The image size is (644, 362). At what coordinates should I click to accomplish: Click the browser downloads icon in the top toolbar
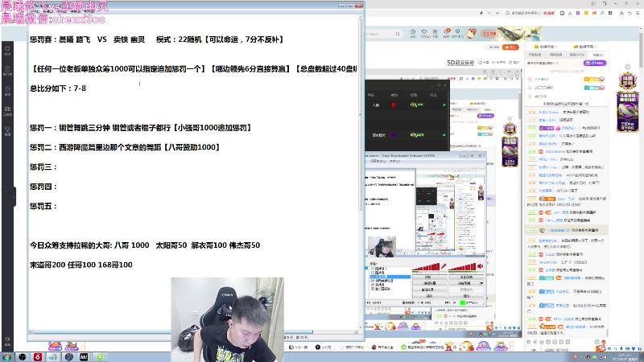[621, 13]
